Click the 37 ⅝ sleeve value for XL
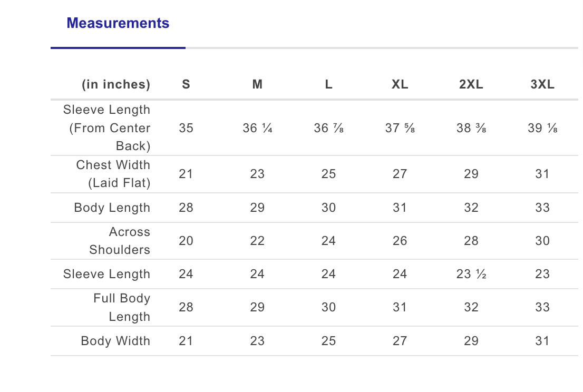 [x=400, y=128]
